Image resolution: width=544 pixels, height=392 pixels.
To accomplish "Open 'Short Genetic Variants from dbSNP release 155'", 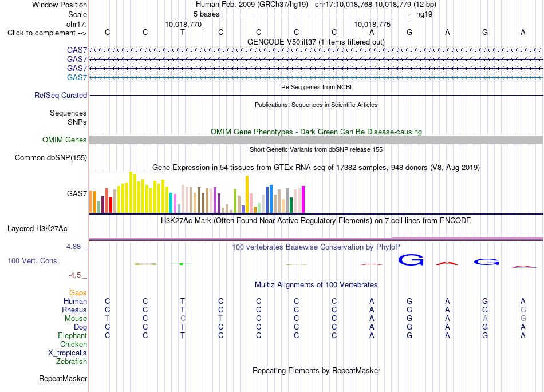I will tap(316, 149).
